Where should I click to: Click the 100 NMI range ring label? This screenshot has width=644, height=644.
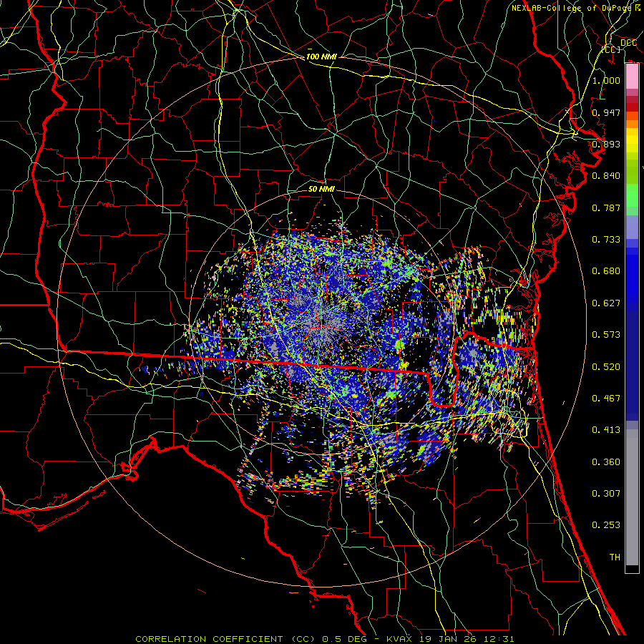pos(321,57)
